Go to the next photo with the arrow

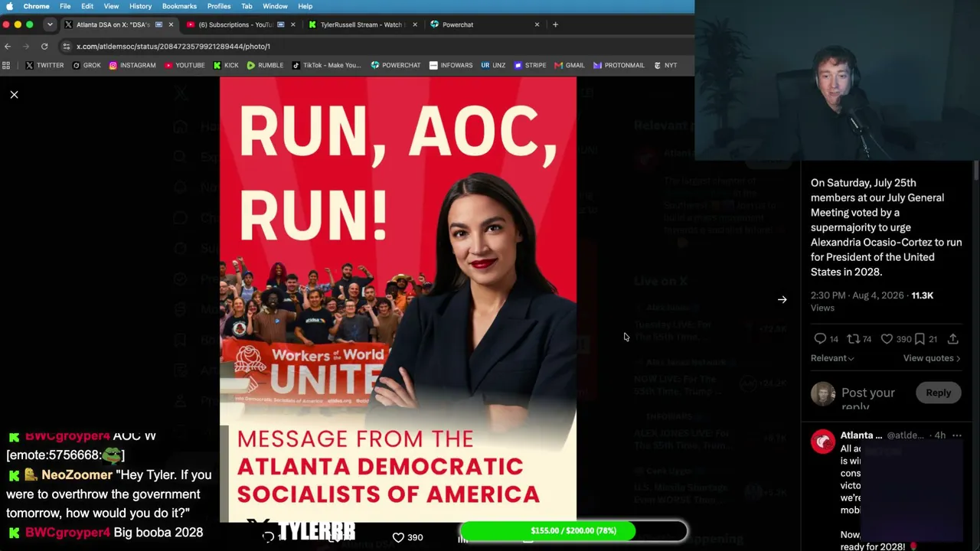point(782,300)
